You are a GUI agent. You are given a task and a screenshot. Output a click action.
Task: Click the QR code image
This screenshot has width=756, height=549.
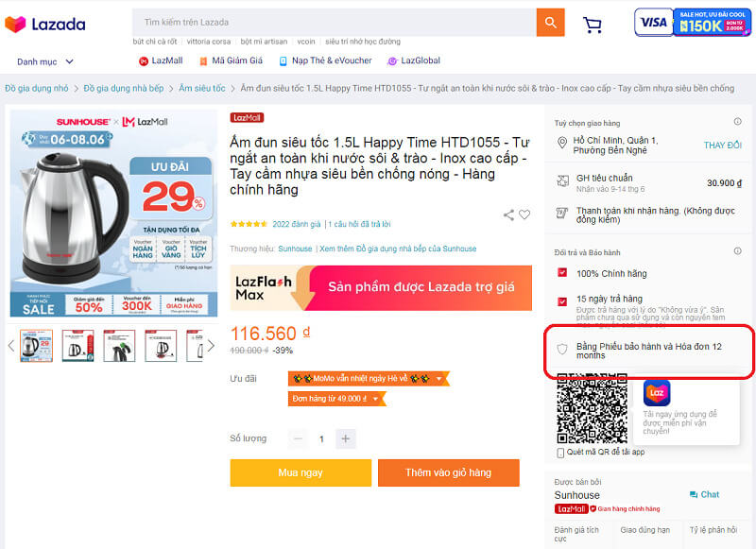coord(593,408)
